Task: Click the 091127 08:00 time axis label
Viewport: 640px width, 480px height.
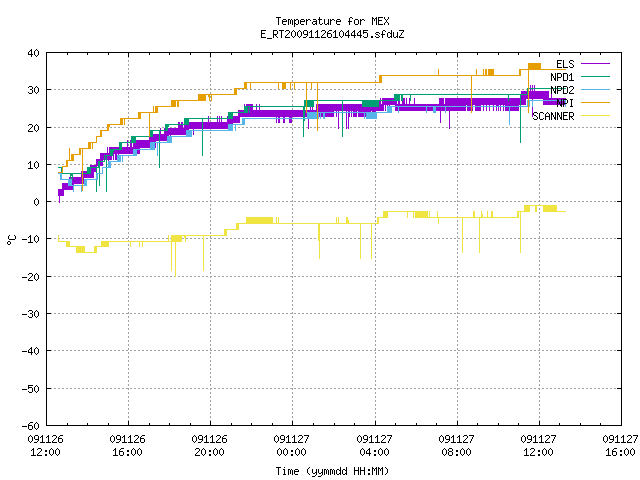Action: [x=456, y=446]
